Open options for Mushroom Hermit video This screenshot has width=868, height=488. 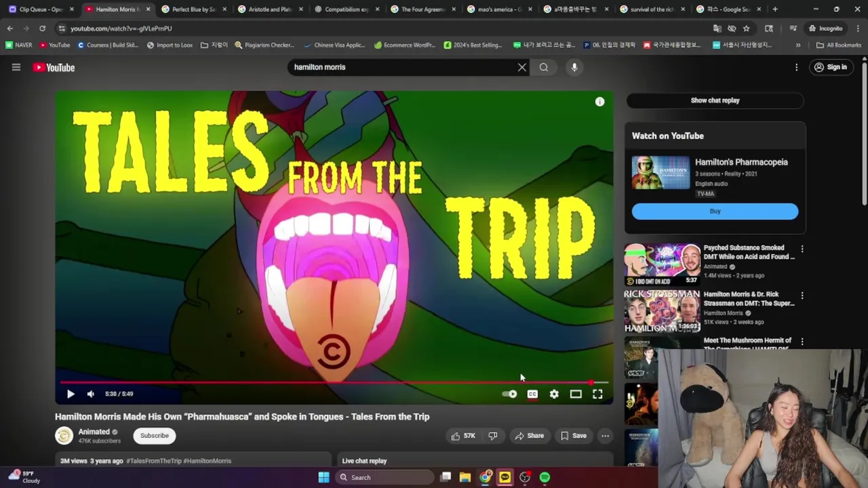802,342
